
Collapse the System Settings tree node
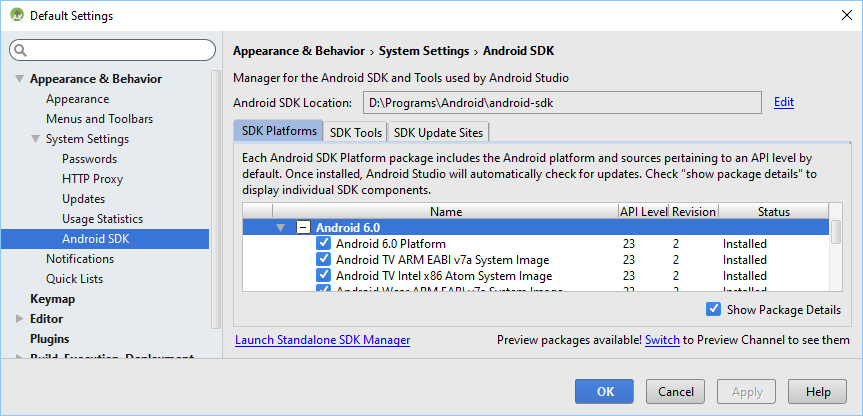tap(36, 139)
